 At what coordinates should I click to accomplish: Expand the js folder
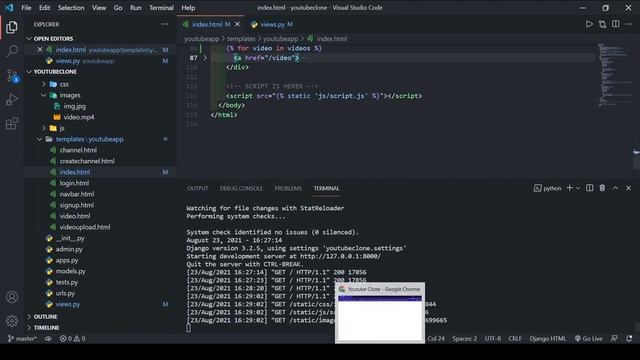[62, 128]
